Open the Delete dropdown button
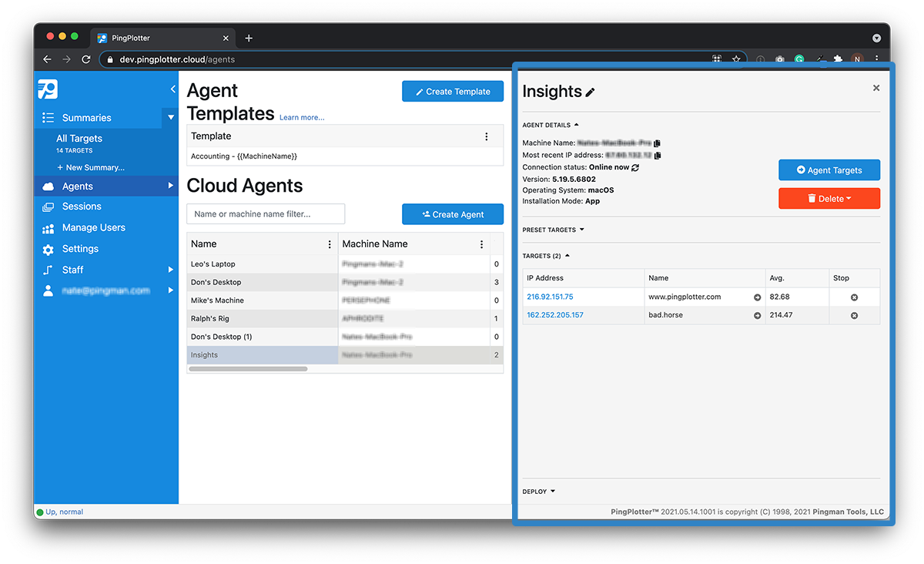The image size is (924, 564). (829, 199)
